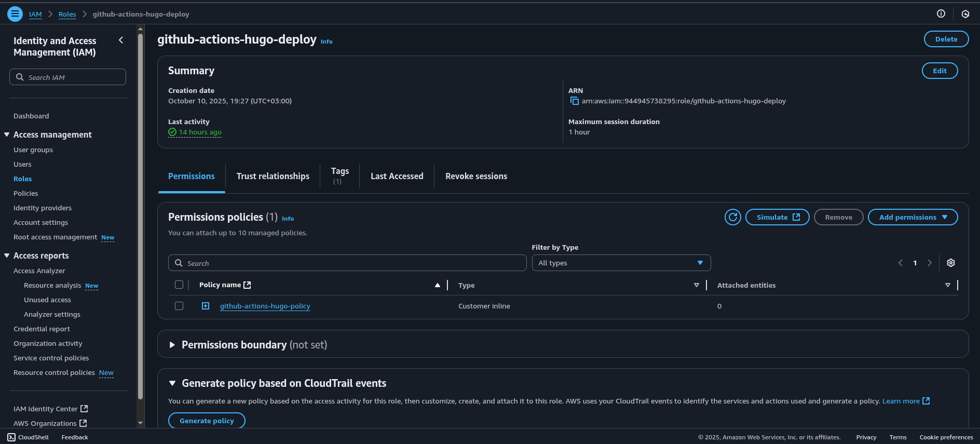The width and height of the screenshot is (980, 444).
Task: Check the github-actions-hugo-policy row checkbox
Action: pyautogui.click(x=179, y=306)
